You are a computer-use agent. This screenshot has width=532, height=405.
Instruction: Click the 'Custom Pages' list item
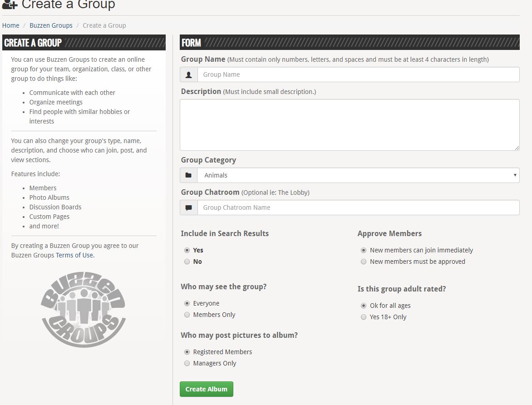(49, 217)
